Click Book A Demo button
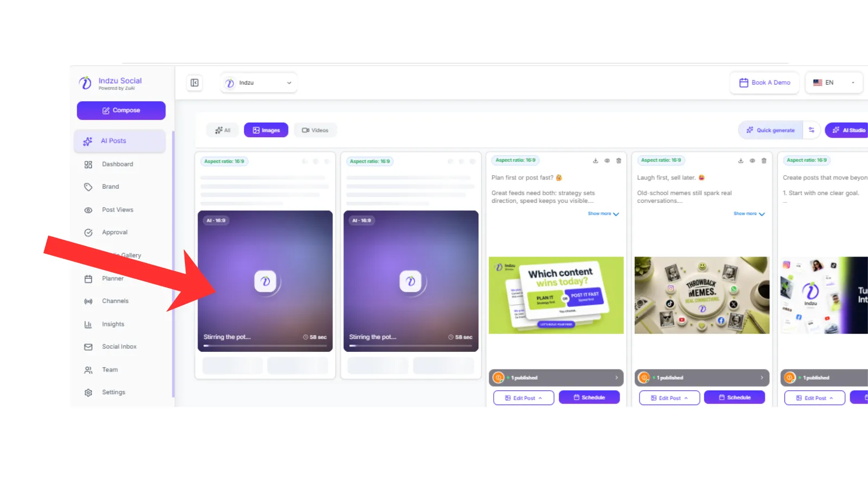 (x=764, y=83)
